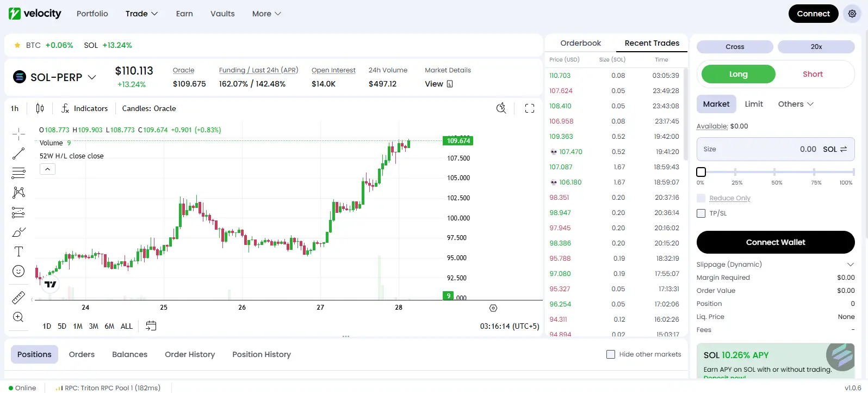868x393 pixels.
Task: Go to the Earn page
Action: 184,14
